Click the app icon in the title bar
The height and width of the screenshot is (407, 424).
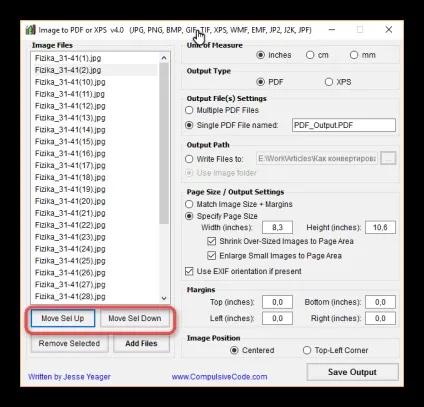click(x=30, y=30)
